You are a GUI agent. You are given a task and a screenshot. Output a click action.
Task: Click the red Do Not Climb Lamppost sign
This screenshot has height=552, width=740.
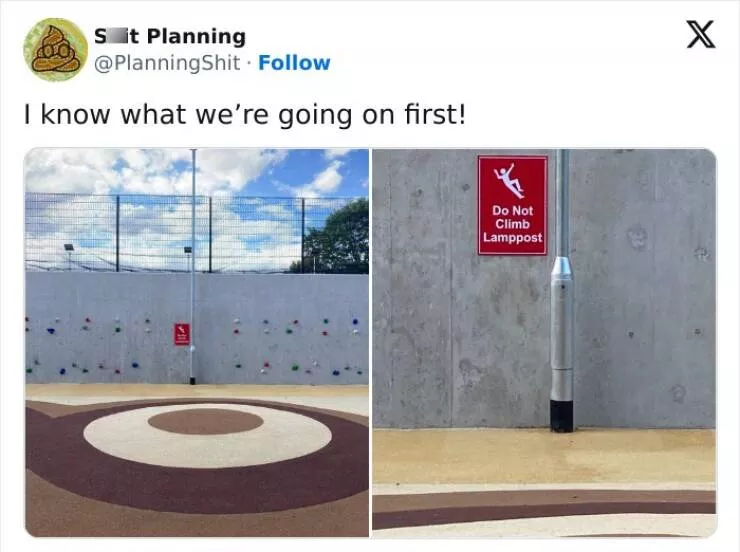[x=513, y=205]
